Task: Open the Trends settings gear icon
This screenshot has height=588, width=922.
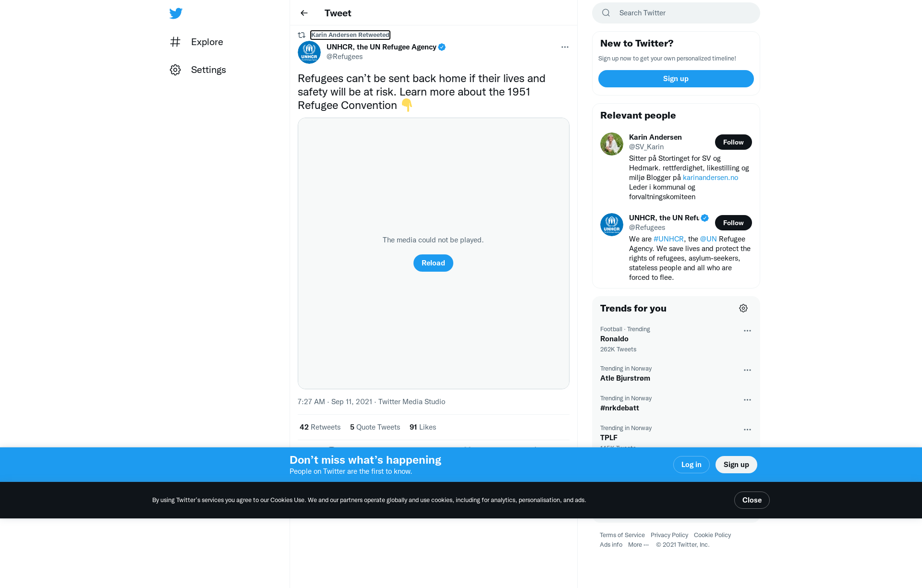Action: 743,308
